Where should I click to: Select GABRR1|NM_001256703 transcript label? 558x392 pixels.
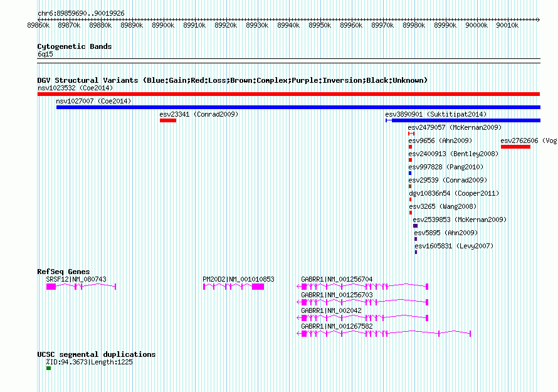click(x=337, y=295)
